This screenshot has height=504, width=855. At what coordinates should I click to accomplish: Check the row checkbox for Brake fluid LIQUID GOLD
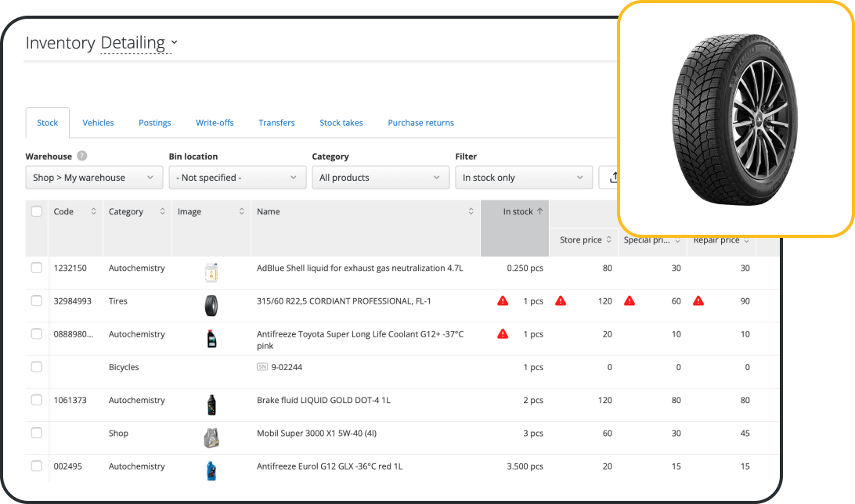pyautogui.click(x=36, y=399)
